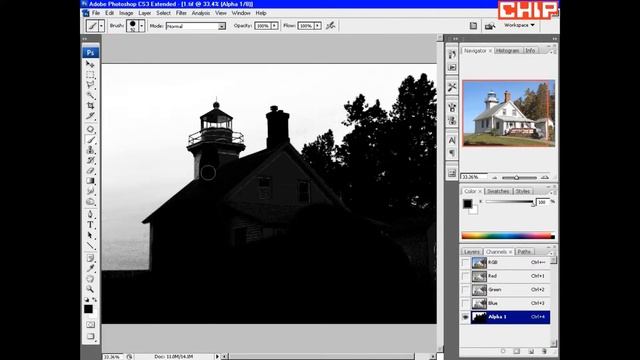Select the Brush tool in the toolbox

coord(90,140)
